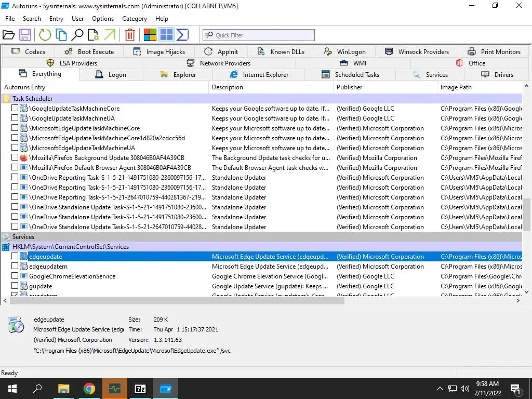Click the Copy toolbar icon
This screenshot has width=532, height=399.
click(61, 35)
